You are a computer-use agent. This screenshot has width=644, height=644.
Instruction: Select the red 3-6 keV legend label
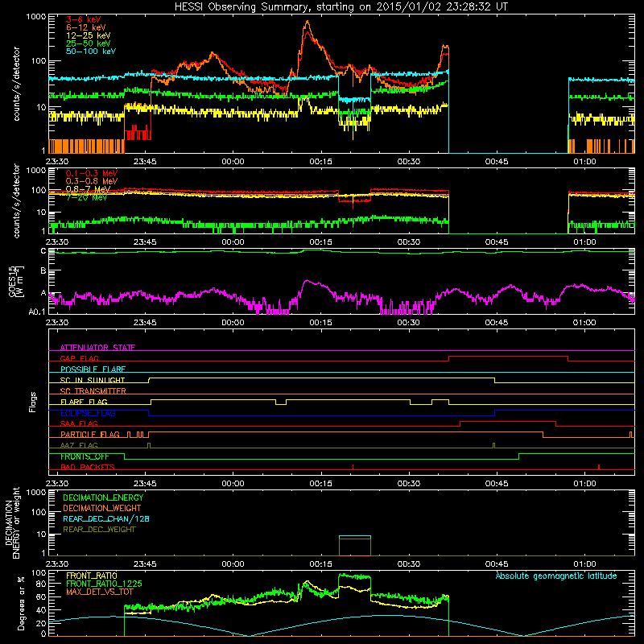(84, 19)
